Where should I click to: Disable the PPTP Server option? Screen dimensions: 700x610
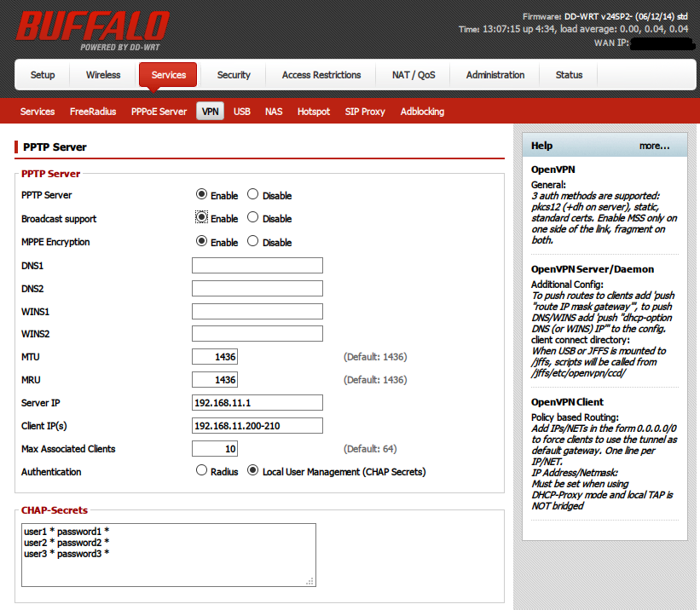[252, 194]
